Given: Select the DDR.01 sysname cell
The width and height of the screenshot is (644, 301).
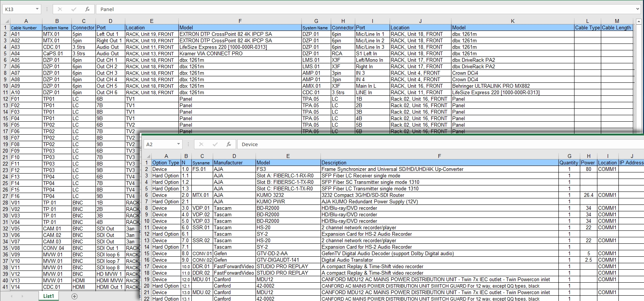Looking at the screenshot, I should [202, 266].
